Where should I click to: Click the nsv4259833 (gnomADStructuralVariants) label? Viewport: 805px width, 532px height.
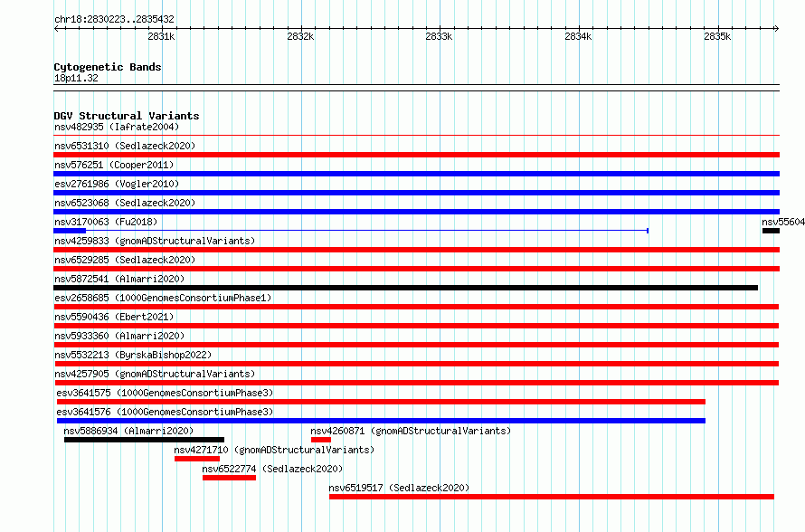[x=155, y=241]
